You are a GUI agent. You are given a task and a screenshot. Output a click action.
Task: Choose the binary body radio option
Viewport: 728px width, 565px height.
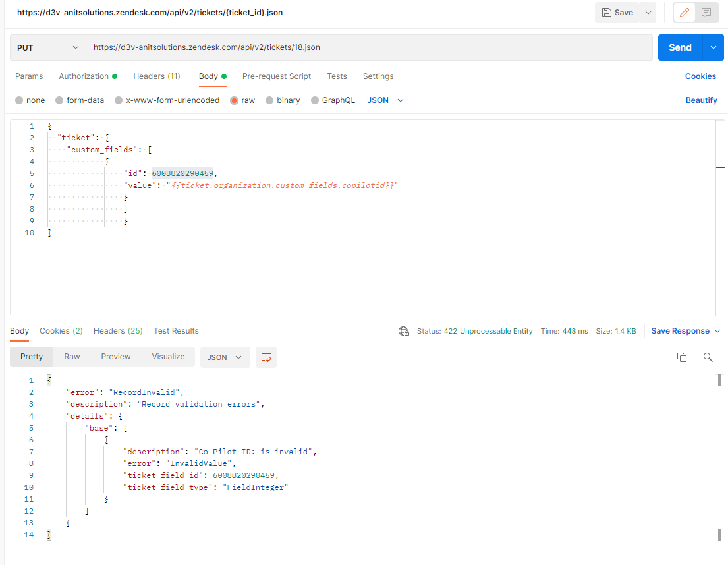269,100
